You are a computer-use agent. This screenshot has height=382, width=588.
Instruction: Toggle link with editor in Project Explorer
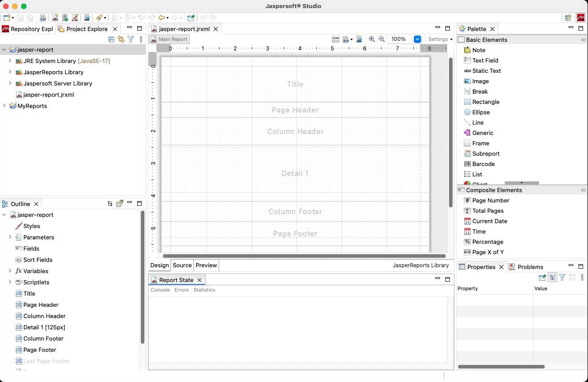point(121,39)
